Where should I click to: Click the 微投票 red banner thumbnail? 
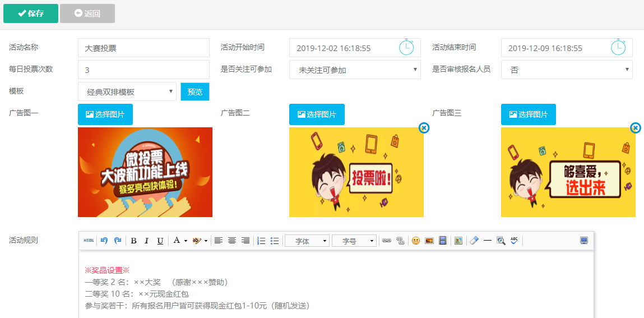coord(145,172)
